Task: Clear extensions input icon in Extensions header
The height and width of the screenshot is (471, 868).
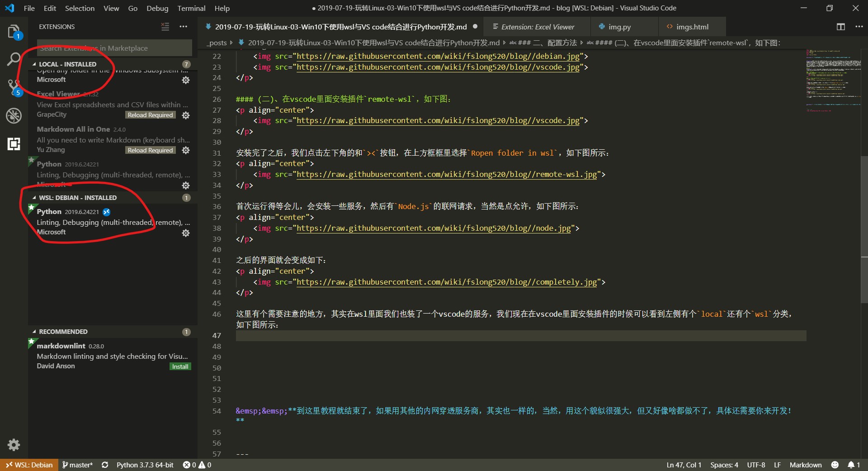Action: (165, 27)
